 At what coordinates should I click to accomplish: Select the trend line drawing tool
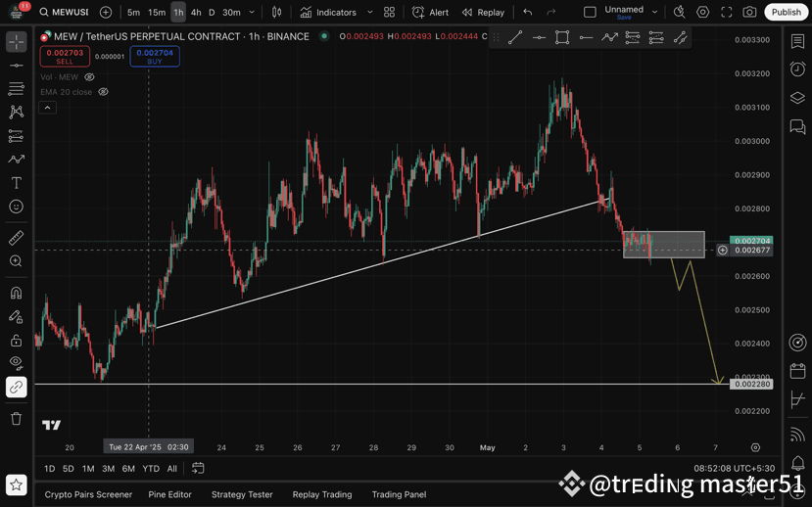(x=16, y=66)
